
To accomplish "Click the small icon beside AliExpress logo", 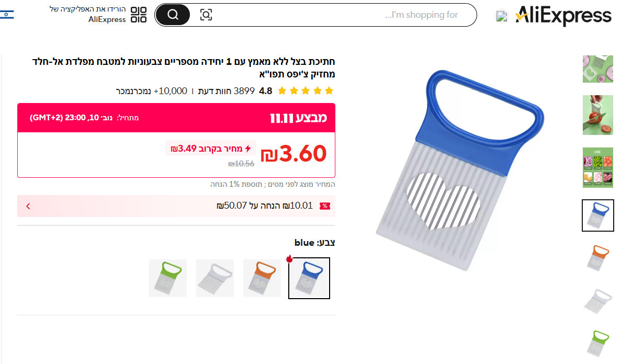I will pos(502,16).
